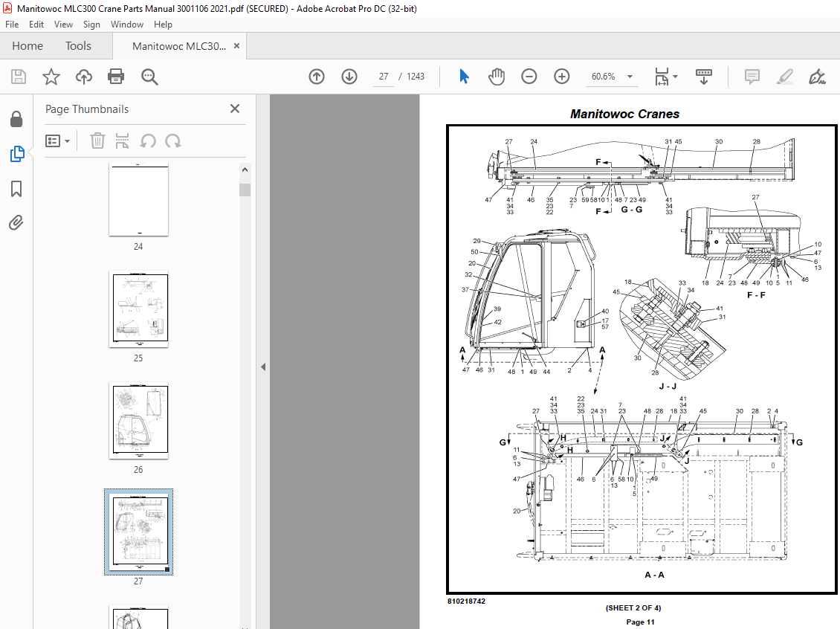This screenshot has height=629, width=840.
Task: Go to the next page
Action: (x=349, y=77)
